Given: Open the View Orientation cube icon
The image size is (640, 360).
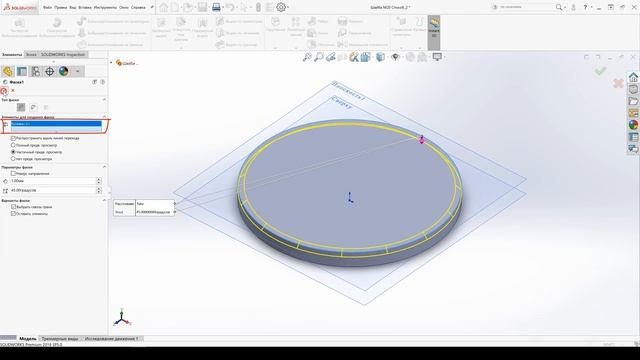Looking at the screenshot, I should [365, 57].
